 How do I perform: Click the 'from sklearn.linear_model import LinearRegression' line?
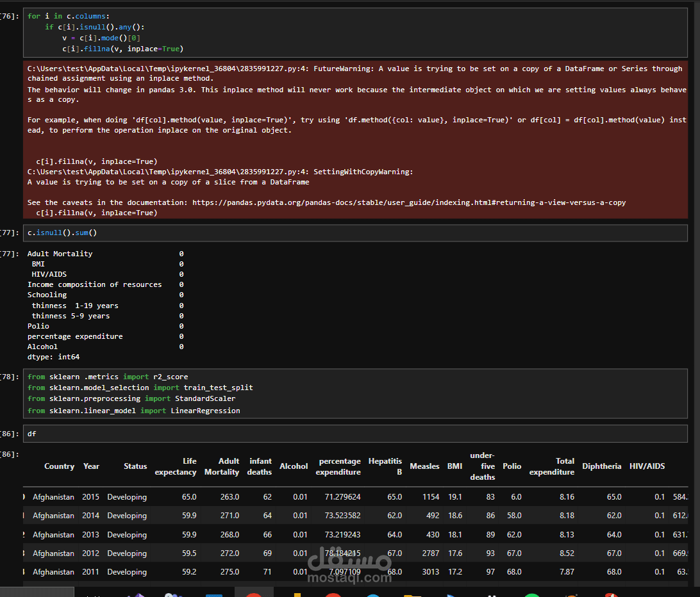pos(133,411)
